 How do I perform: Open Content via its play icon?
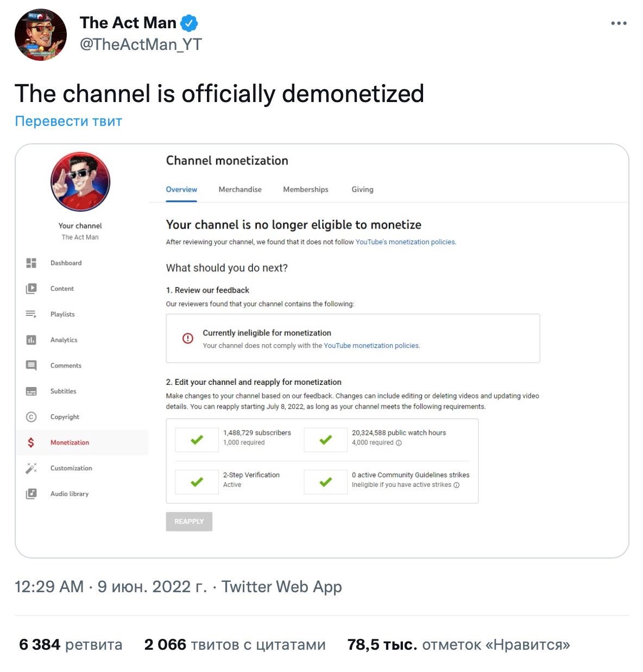(x=31, y=289)
